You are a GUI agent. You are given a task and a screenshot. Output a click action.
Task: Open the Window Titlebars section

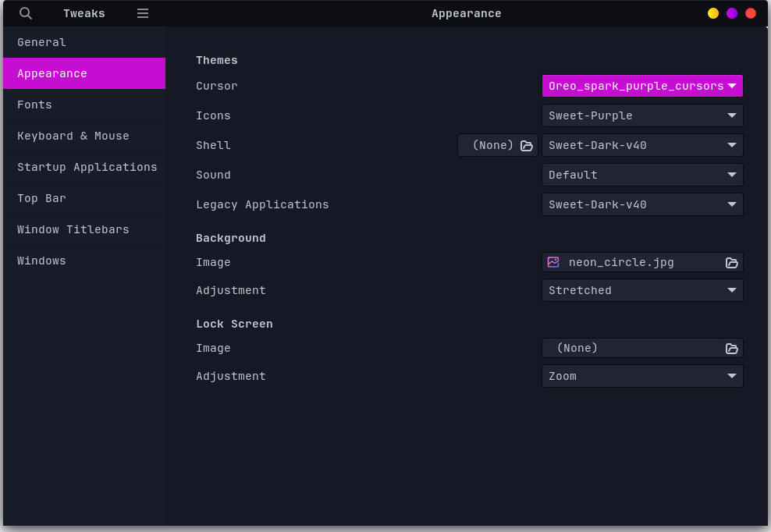point(82,229)
